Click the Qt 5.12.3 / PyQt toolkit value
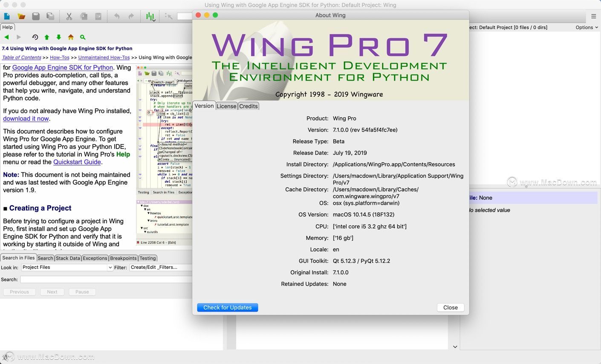 pos(361,261)
